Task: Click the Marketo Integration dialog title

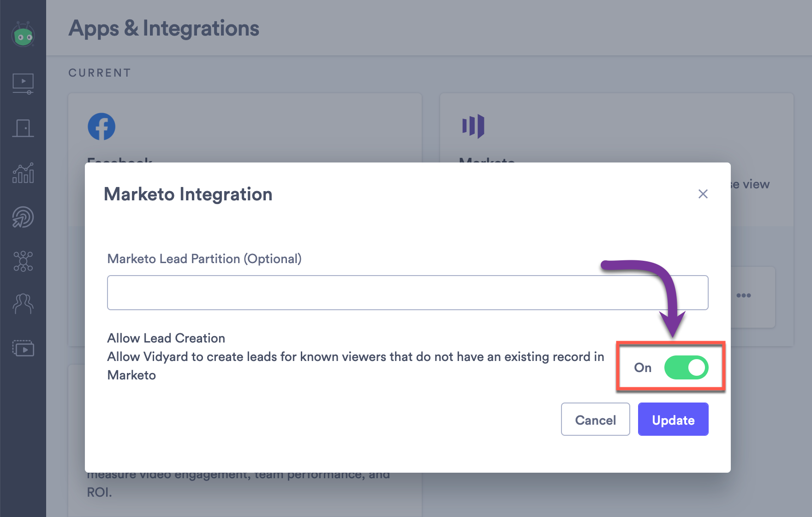Action: coord(188,194)
